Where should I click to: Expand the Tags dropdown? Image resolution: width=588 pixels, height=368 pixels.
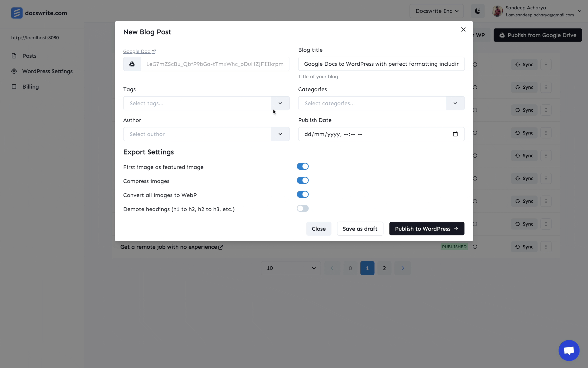280,103
